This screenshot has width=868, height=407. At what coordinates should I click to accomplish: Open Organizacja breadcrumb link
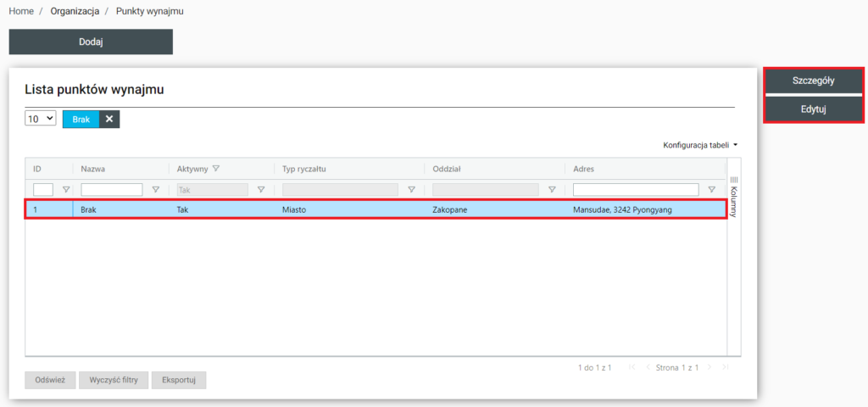[x=74, y=12]
